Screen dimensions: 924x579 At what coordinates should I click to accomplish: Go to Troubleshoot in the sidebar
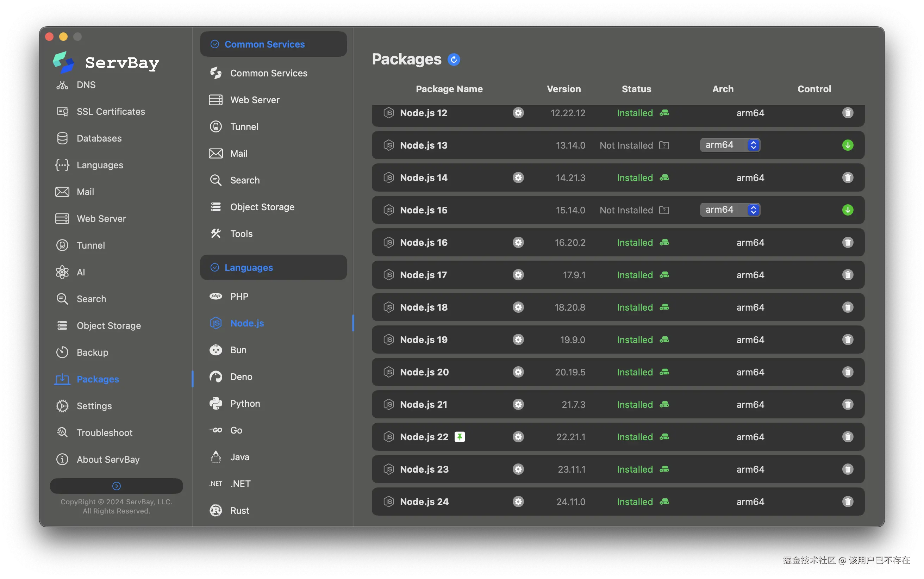point(104,433)
